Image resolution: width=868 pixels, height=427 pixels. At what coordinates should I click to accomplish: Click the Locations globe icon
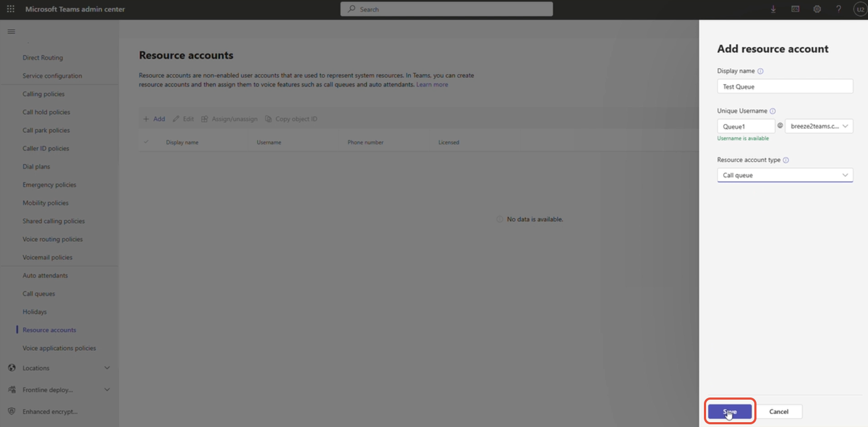coord(12,368)
